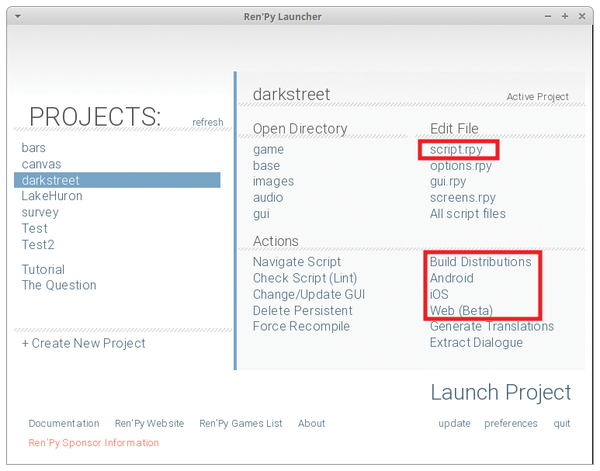Open Ren'Py Sponsor Information
This screenshot has width=600, height=471.
tap(94, 443)
